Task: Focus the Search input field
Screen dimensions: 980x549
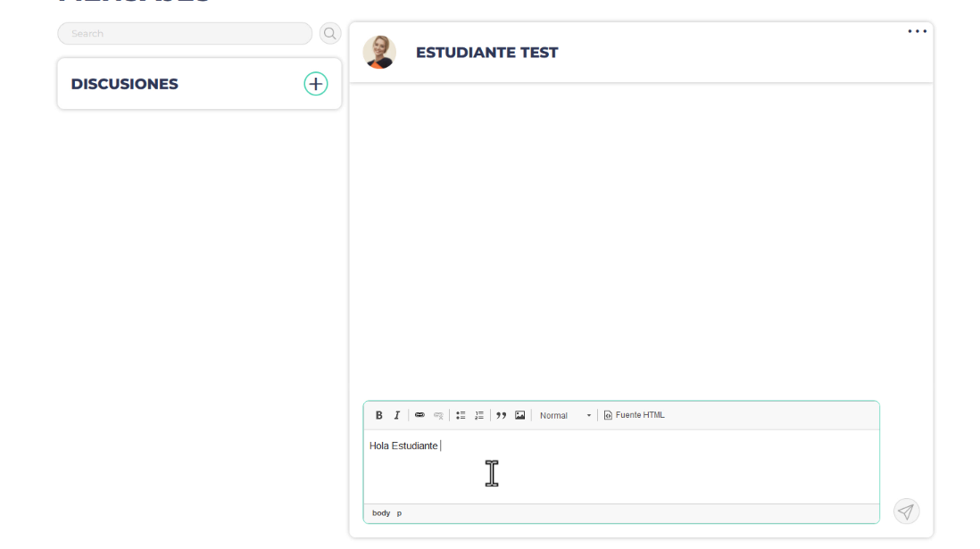Action: (x=185, y=33)
